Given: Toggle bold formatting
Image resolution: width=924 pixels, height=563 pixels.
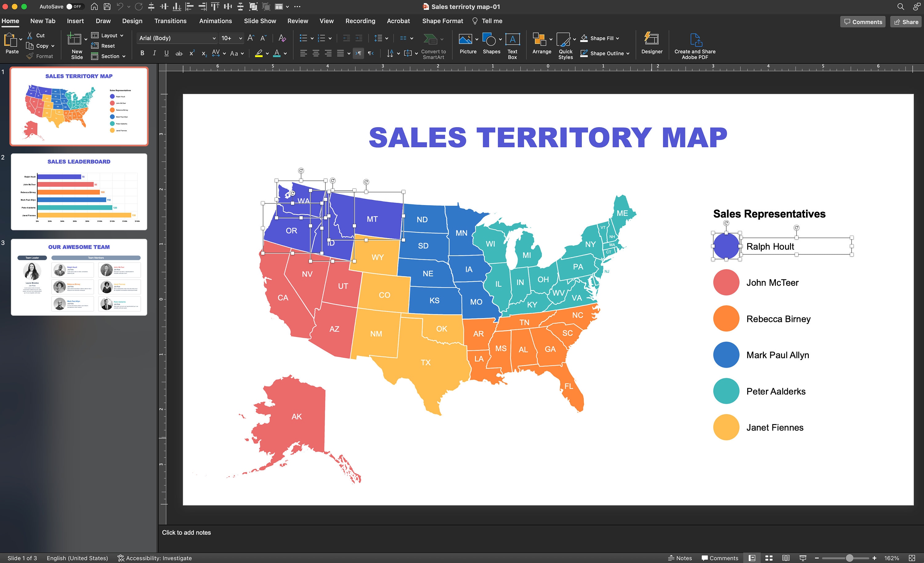Looking at the screenshot, I should [x=142, y=53].
